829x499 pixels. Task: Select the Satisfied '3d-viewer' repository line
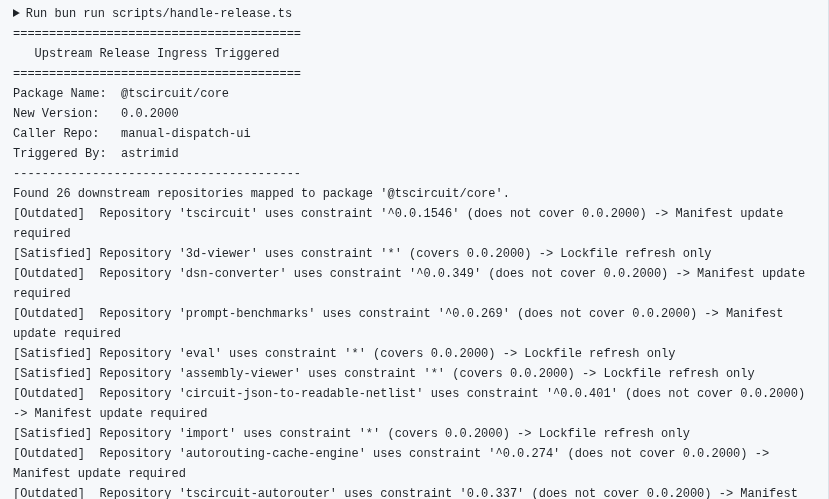pyautogui.click(x=362, y=253)
